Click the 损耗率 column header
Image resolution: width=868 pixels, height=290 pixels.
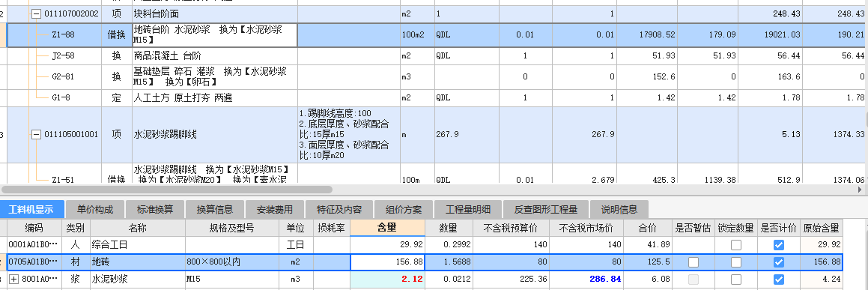point(332,228)
